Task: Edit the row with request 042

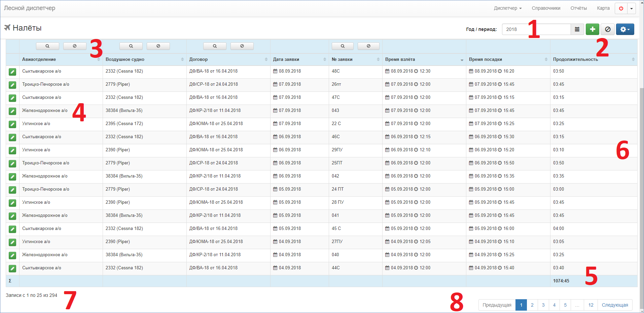Action: [12, 177]
